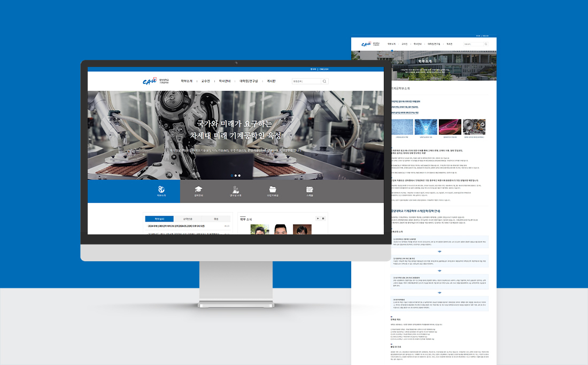Select the first carousel indicator dot

coord(232,176)
